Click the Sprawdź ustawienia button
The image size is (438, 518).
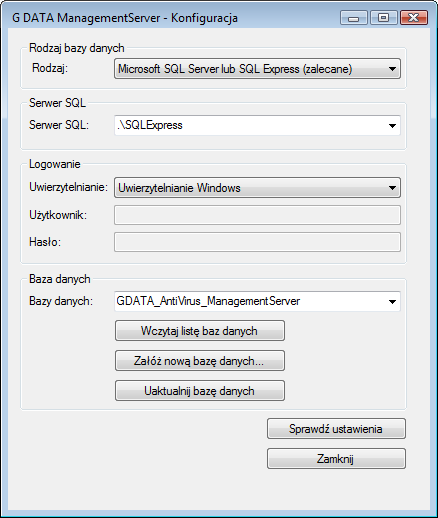point(336,429)
